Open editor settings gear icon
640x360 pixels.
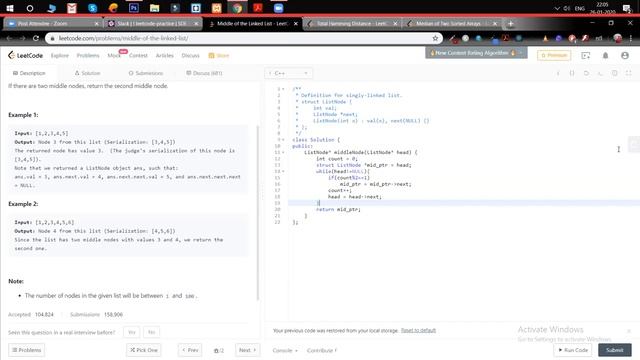click(x=614, y=73)
